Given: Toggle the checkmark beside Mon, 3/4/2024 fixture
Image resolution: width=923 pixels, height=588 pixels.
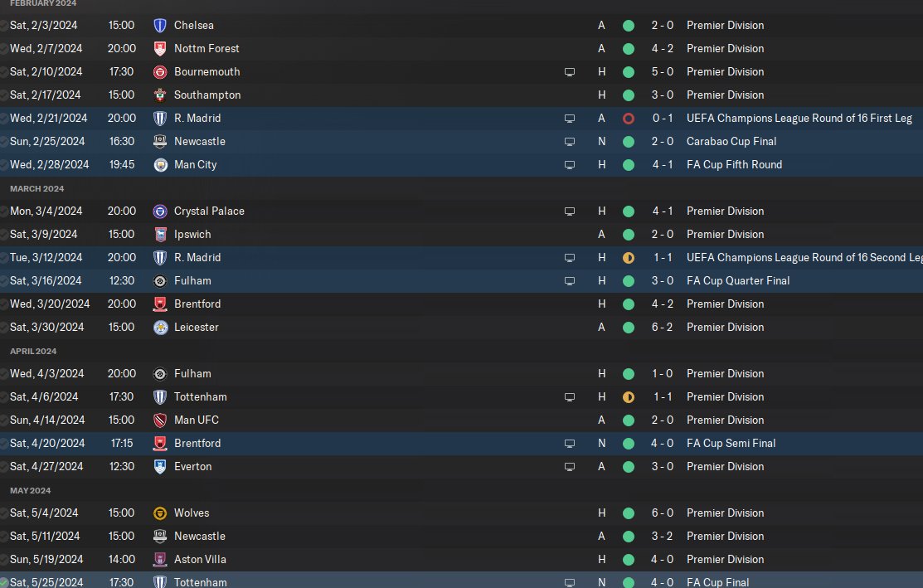Looking at the screenshot, I should [4, 211].
